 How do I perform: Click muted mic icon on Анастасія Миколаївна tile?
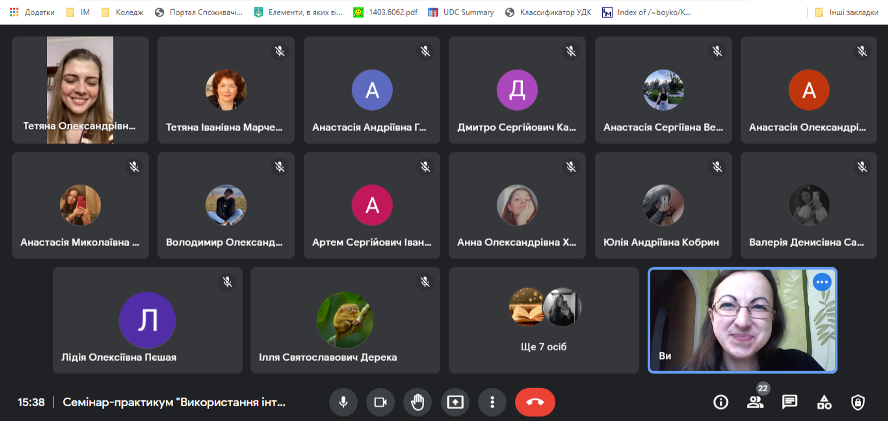134,167
